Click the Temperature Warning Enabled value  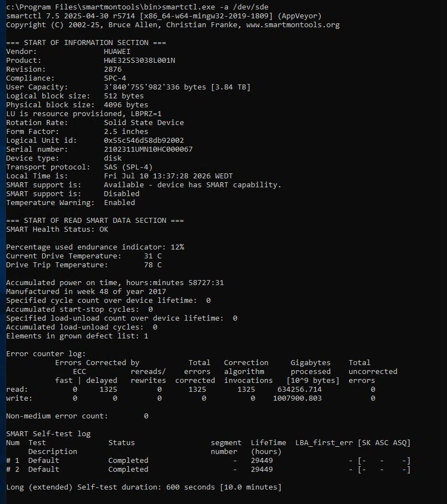pyautogui.click(x=120, y=202)
